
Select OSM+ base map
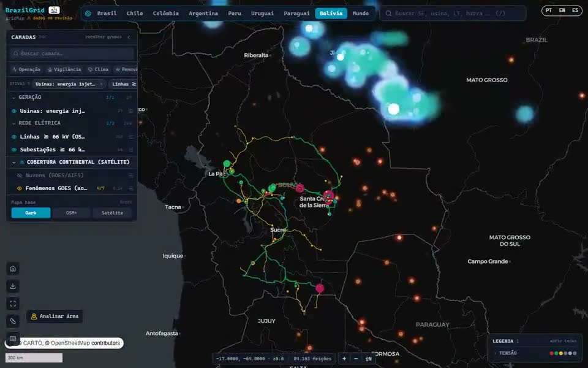coord(71,213)
